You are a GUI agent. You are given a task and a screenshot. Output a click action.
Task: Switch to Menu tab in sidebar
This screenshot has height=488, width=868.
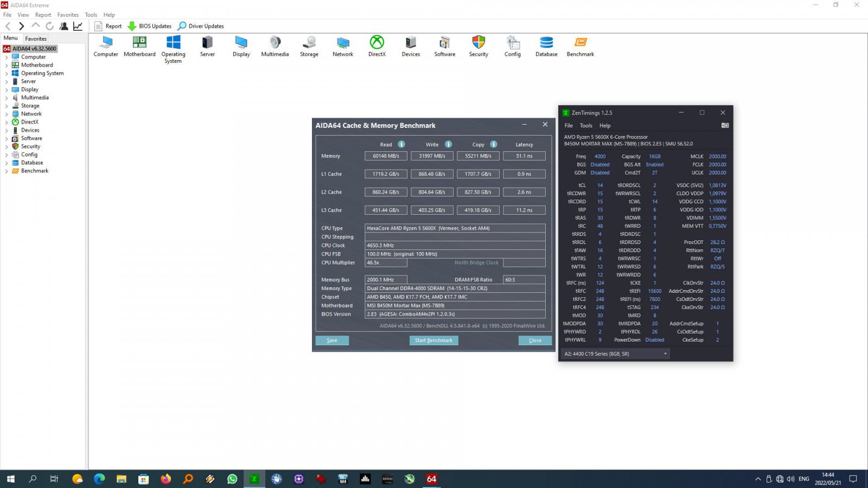(11, 38)
